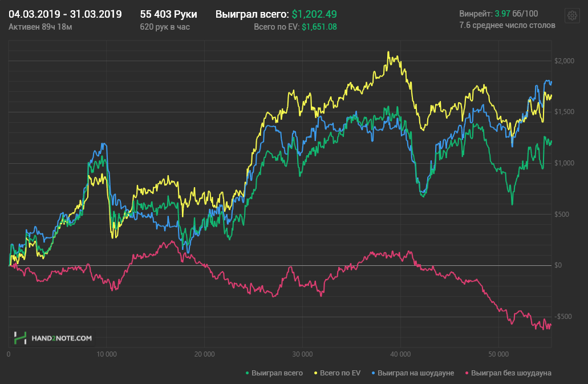Click the "Выиграл на шоудауне" legend label
Screen dimensions: 588x384
click(416, 373)
